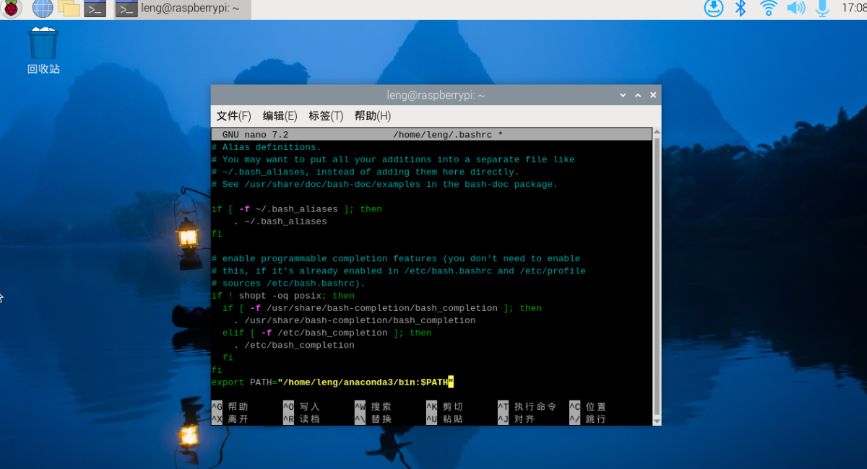Viewport: 867px width, 469px height.
Task: Click the ^T 执行命令 shortcut hint
Action: (527, 407)
